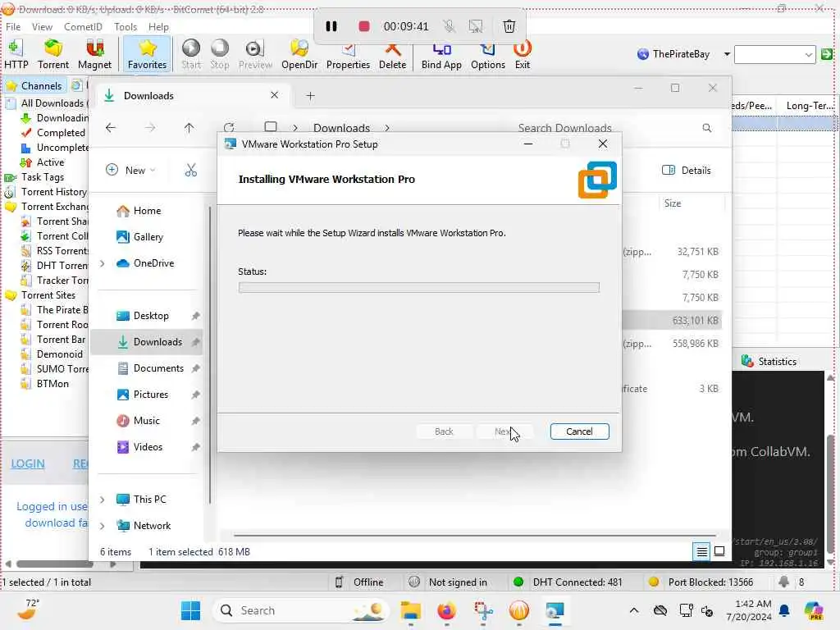Discard the recording with the trash icon
840x630 pixels.
509,26
